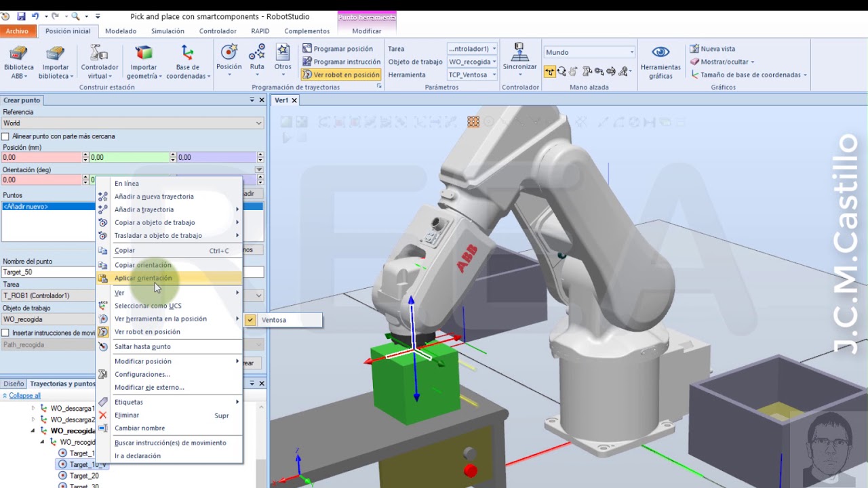Viewport: 868px width, 488px height.
Task: Click the first red Posición X field
Action: coord(41,157)
